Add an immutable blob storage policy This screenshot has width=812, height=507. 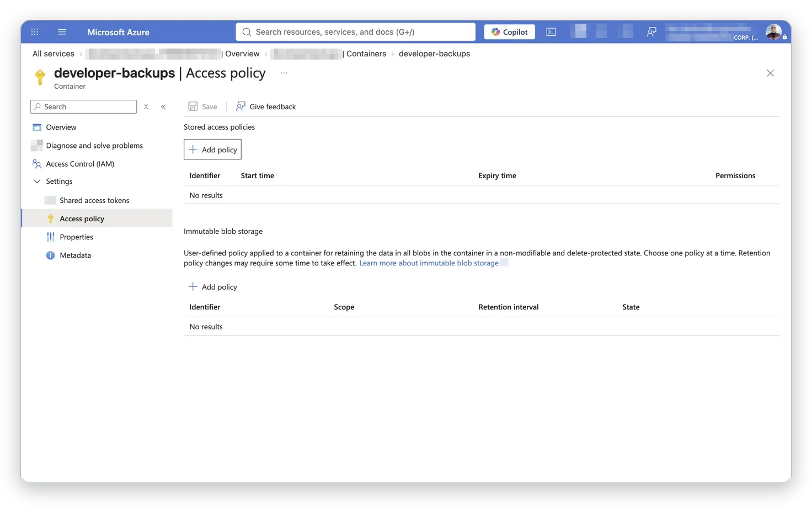pos(213,287)
